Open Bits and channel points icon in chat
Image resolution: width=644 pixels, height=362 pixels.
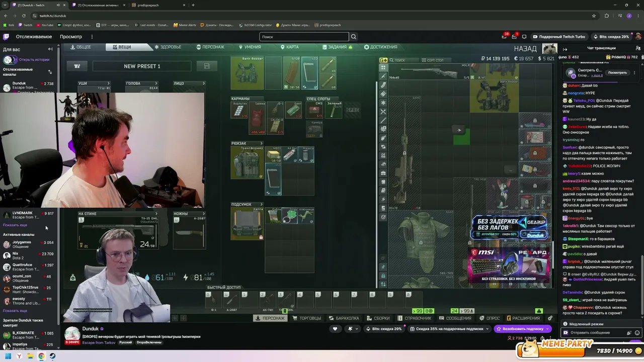tap(629, 333)
